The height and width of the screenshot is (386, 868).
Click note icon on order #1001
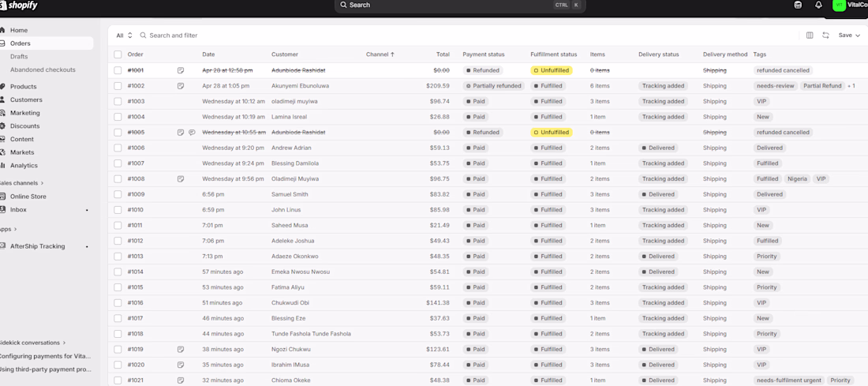coord(181,70)
